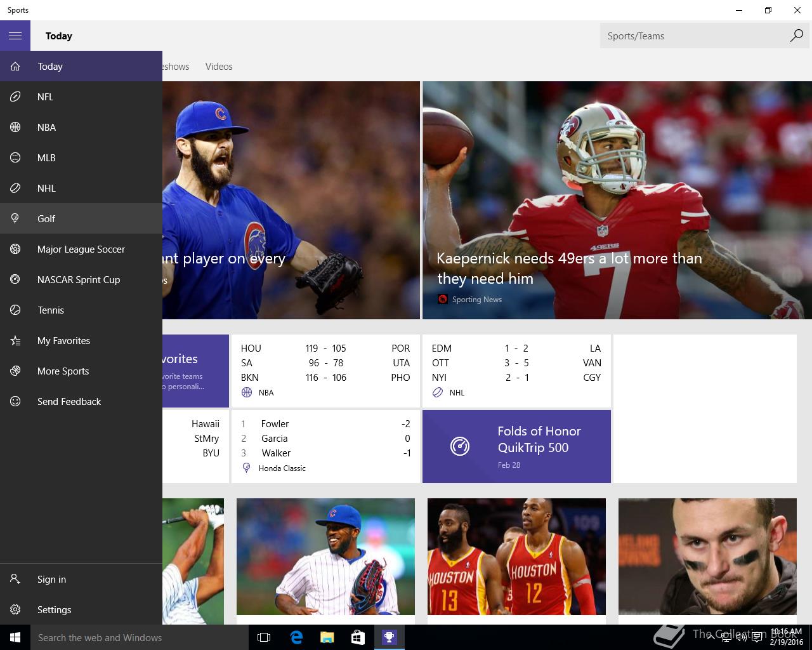This screenshot has height=650, width=812.
Task: Choose Send Feedback option
Action: tap(81, 401)
